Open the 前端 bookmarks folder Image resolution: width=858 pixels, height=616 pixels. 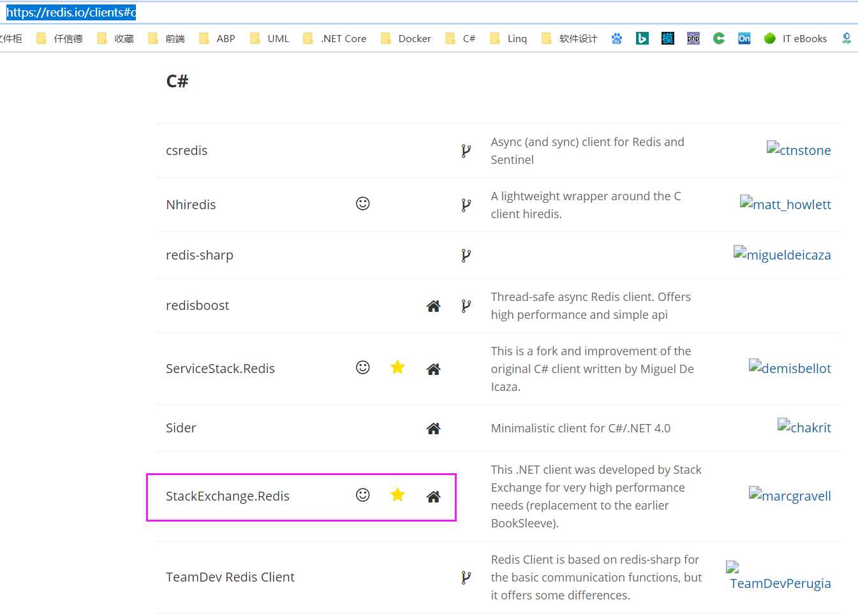click(x=166, y=38)
